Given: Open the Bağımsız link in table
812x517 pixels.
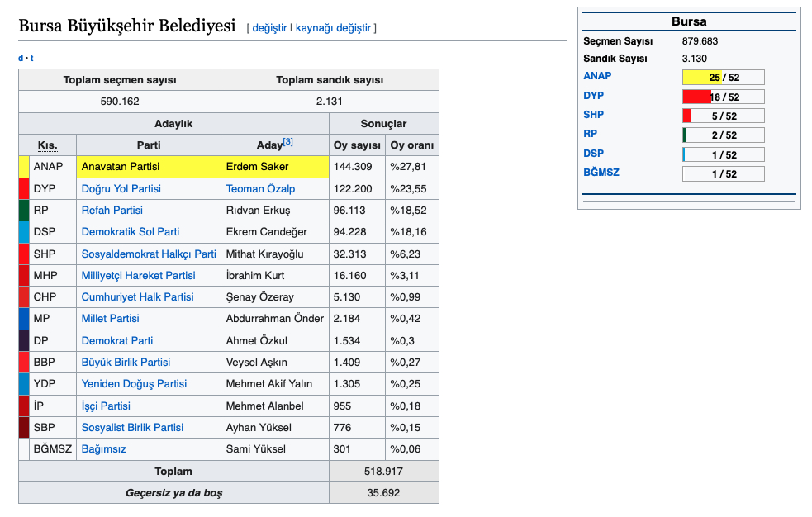Looking at the screenshot, I should click(x=103, y=449).
